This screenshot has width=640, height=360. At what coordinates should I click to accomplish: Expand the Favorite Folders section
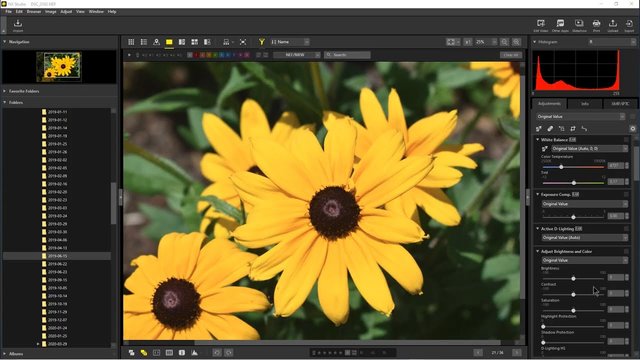click(5, 91)
